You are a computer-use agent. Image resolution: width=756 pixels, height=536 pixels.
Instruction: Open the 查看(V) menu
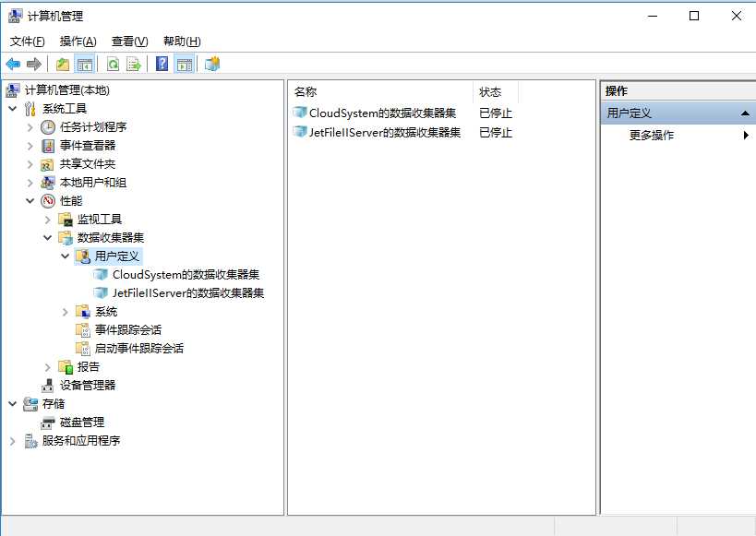130,42
